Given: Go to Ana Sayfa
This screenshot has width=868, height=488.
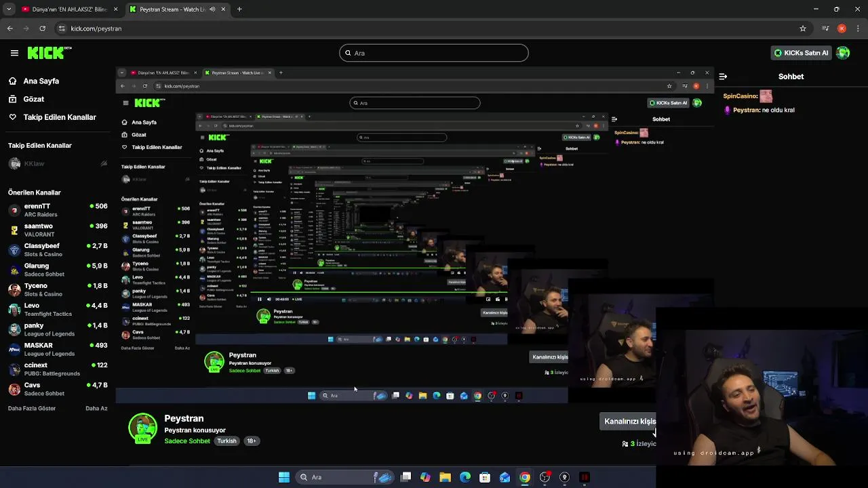Looking at the screenshot, I should 41,81.
